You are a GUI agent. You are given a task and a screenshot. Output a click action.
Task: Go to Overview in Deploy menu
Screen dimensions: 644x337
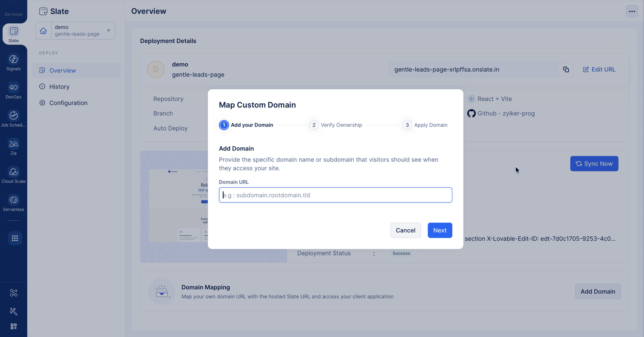(76, 70)
